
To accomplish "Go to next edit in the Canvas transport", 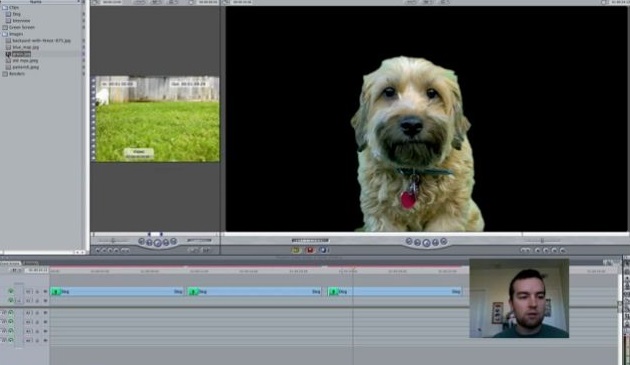I will click(x=444, y=242).
